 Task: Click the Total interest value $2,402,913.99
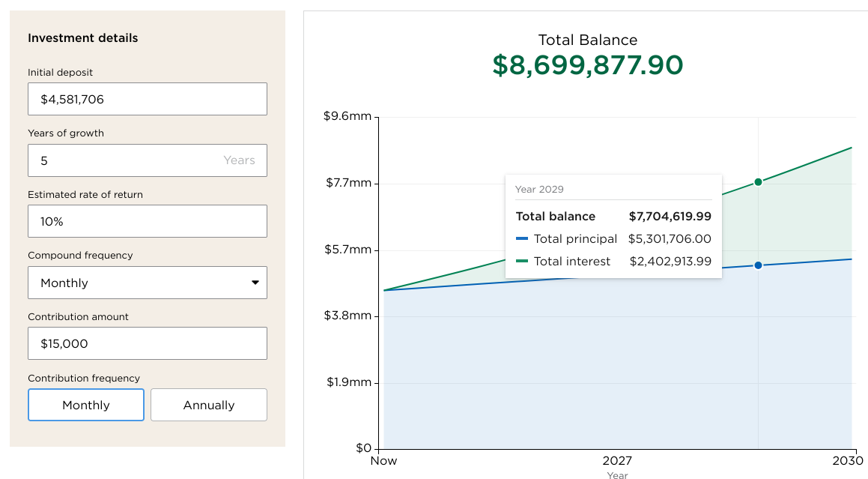pyautogui.click(x=670, y=261)
